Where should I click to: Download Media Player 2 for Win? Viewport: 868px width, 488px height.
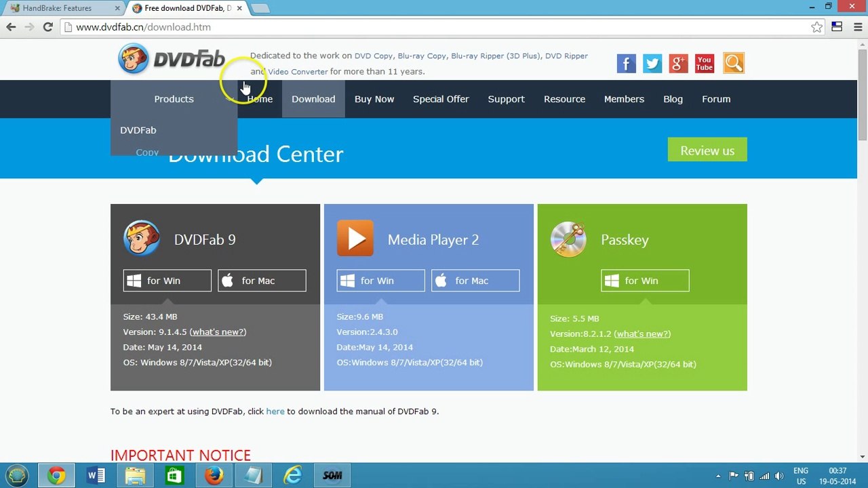tap(380, 281)
